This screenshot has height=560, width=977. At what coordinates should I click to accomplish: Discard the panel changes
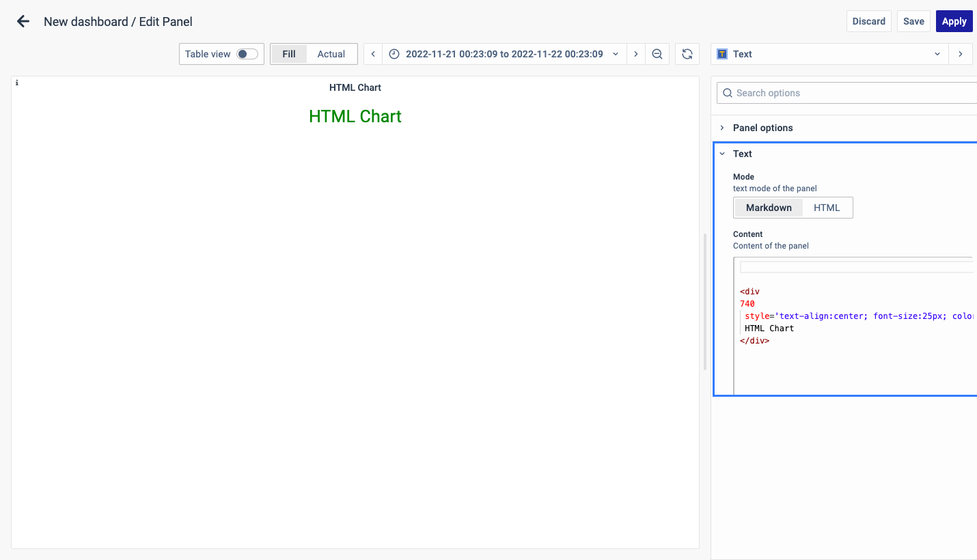[869, 21]
